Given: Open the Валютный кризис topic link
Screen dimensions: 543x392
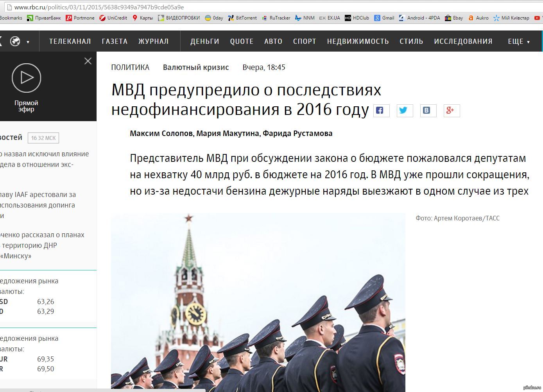Looking at the screenshot, I should pyautogui.click(x=196, y=67).
